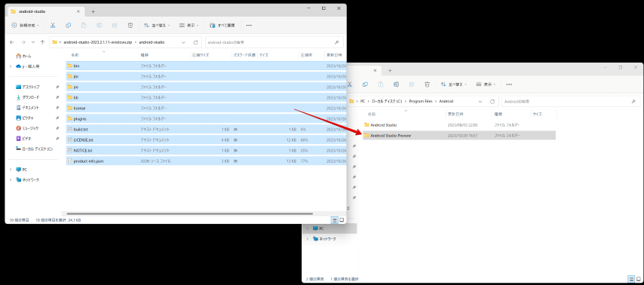This screenshot has height=285, width=644.
Task: Open the 表示 view dropdown in android-studio window
Action: (189, 25)
